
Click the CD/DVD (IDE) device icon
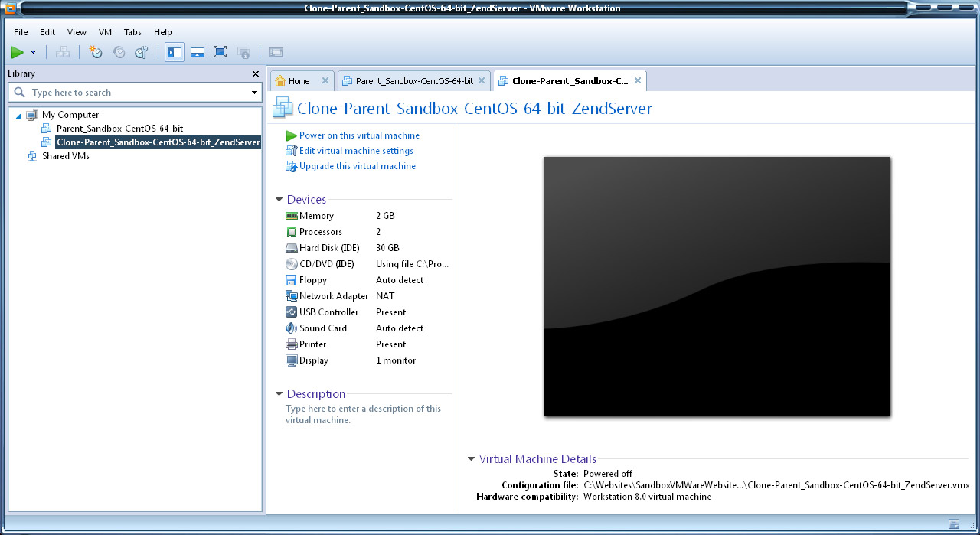[x=291, y=264]
